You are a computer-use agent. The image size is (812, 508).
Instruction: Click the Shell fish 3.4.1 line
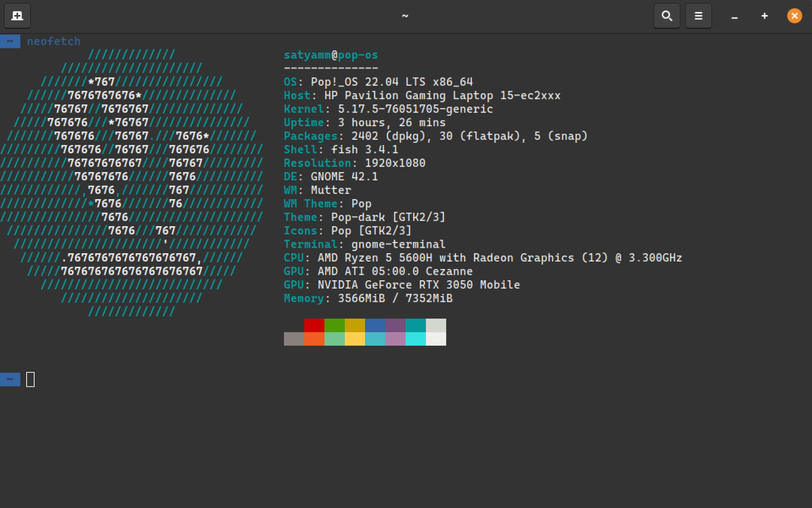point(341,149)
